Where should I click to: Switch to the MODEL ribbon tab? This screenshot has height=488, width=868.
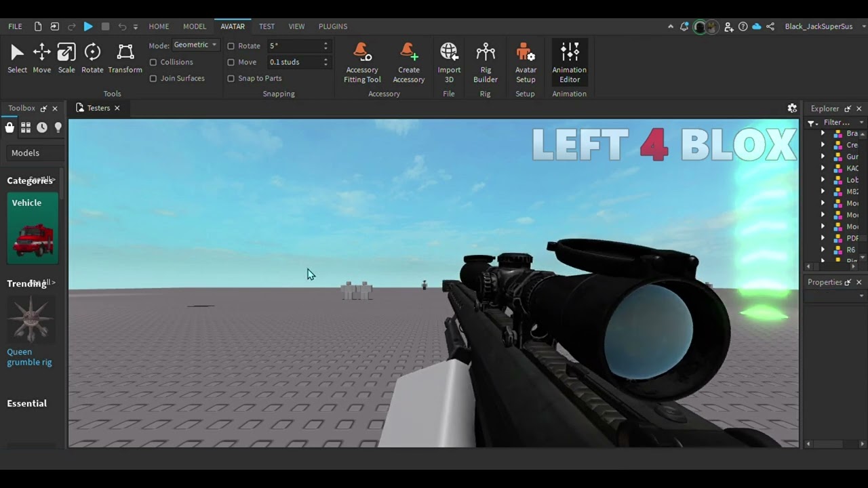(x=195, y=26)
